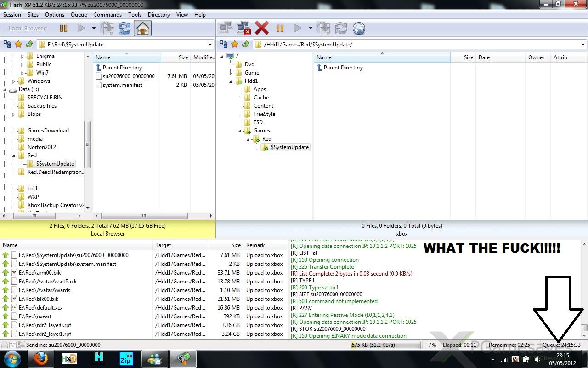Open the local path dropdown

(210, 45)
